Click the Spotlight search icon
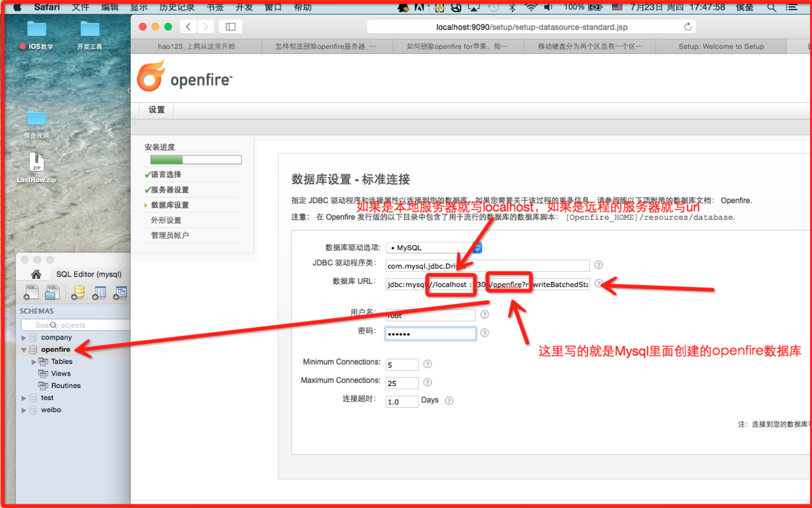Screen dimensions: 812x508 (771, 7)
